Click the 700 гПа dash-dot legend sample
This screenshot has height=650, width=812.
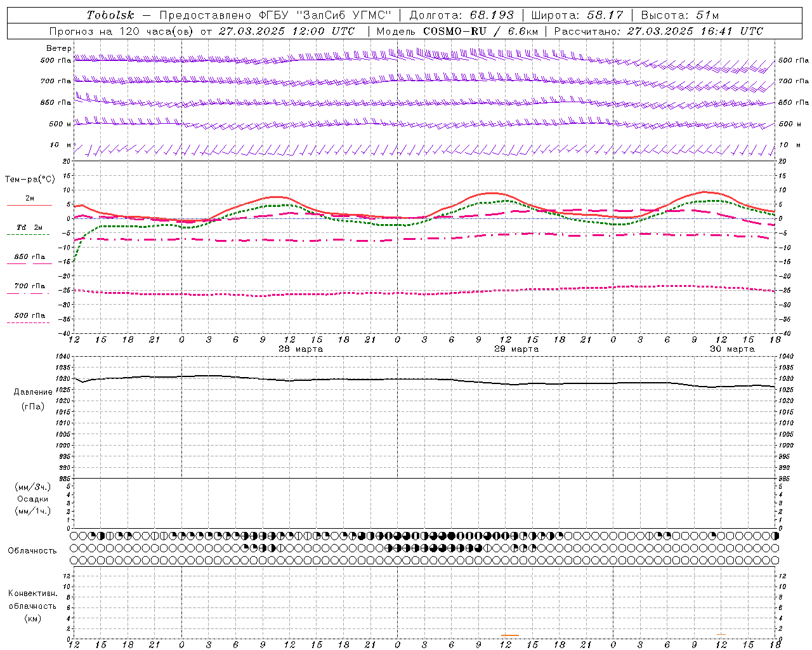(28, 293)
